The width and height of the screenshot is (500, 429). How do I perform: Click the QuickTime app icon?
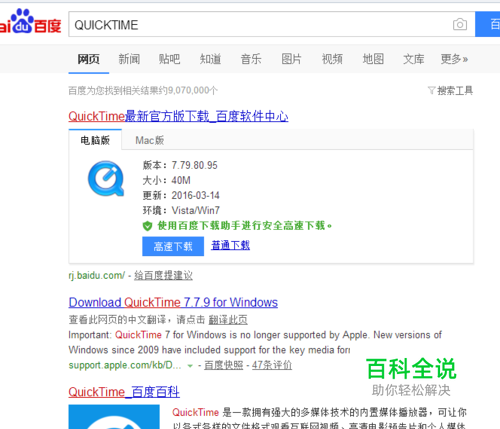click(106, 178)
